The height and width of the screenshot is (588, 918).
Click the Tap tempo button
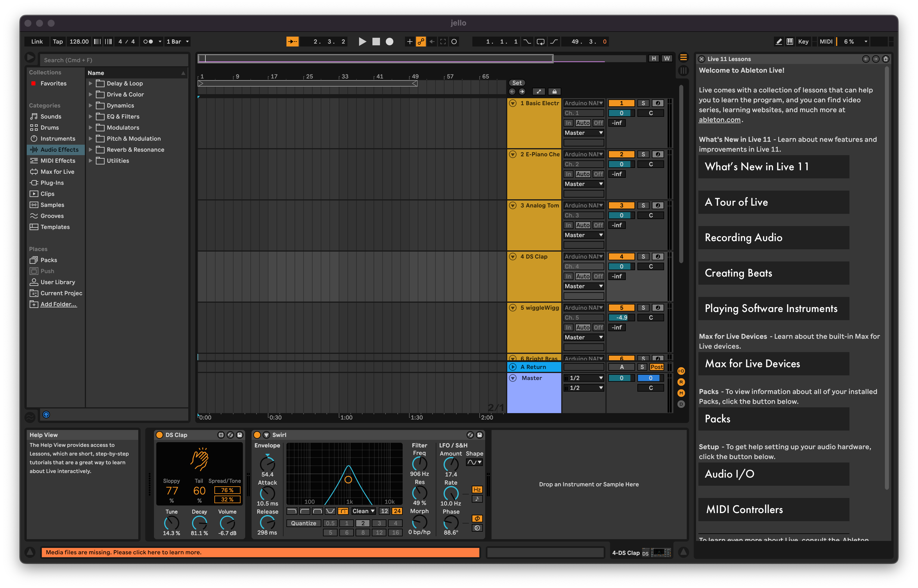pyautogui.click(x=58, y=42)
